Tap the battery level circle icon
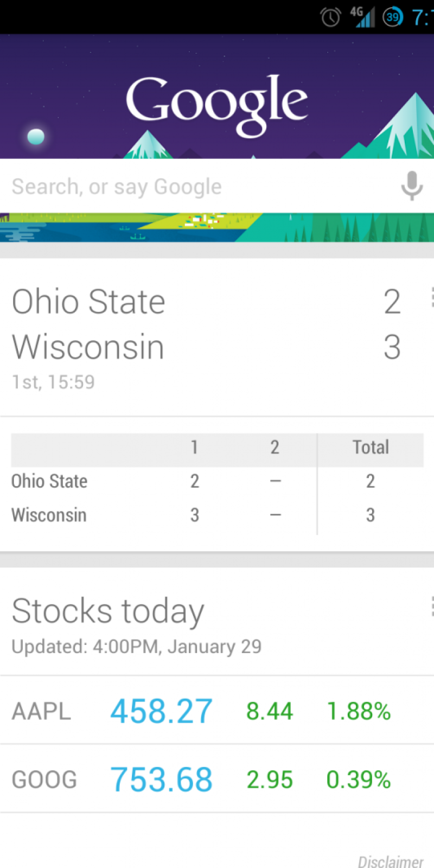 [392, 17]
